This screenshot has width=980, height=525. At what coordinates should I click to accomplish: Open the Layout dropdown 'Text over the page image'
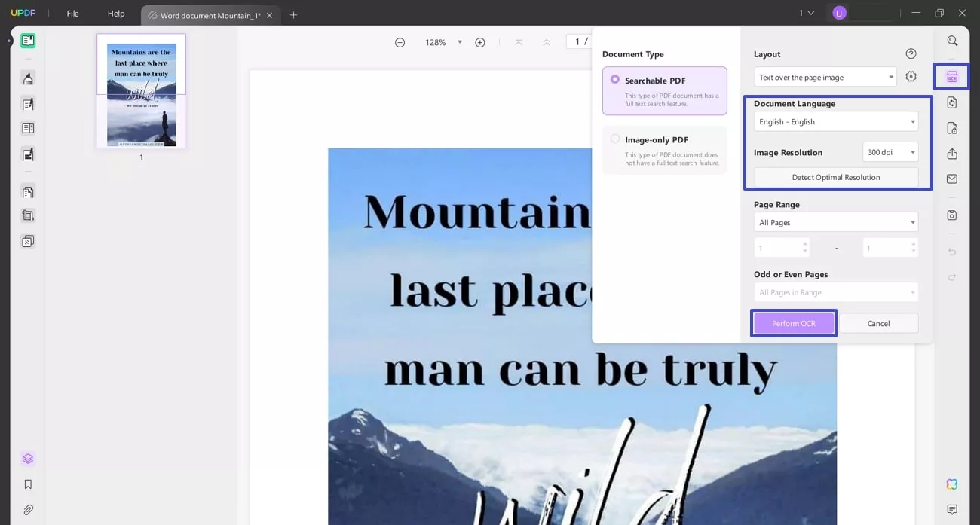(825, 77)
